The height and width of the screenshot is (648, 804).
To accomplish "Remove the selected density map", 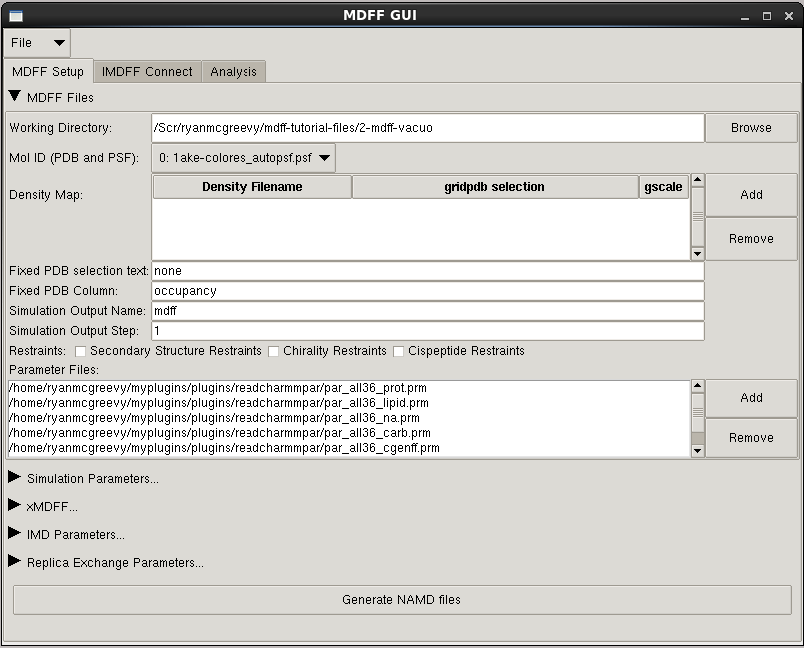I will pos(750,239).
